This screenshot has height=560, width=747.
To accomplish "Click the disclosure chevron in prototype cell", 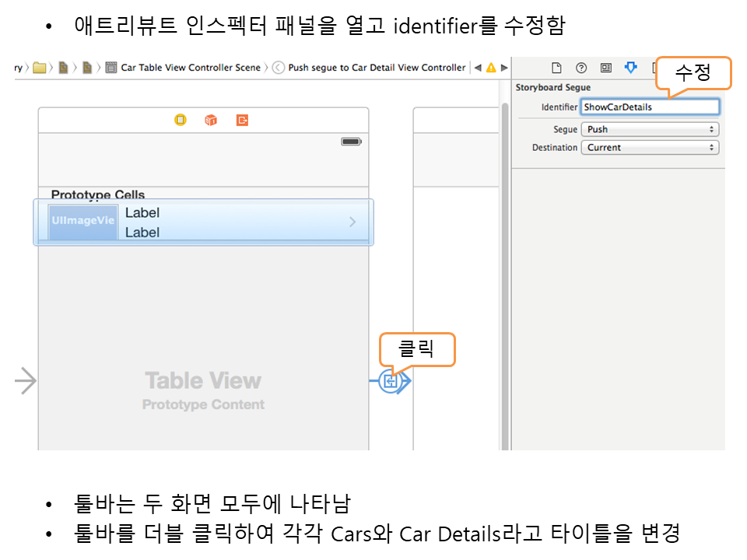I will 352,222.
